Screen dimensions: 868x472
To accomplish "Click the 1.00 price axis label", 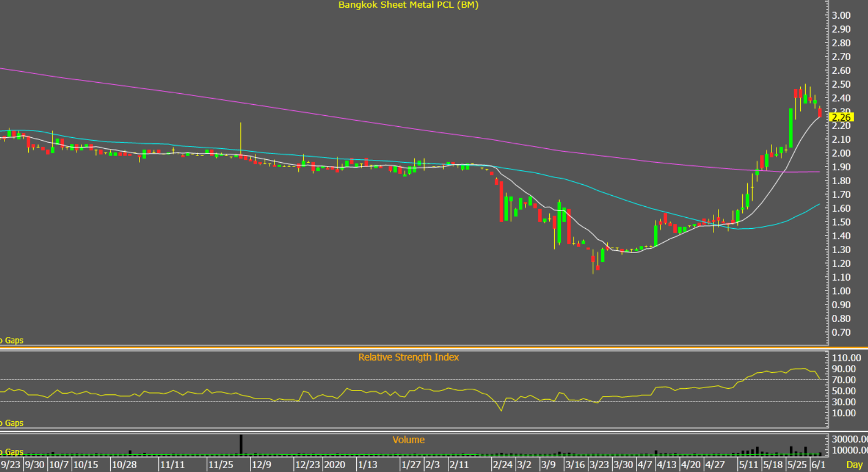I will [842, 291].
